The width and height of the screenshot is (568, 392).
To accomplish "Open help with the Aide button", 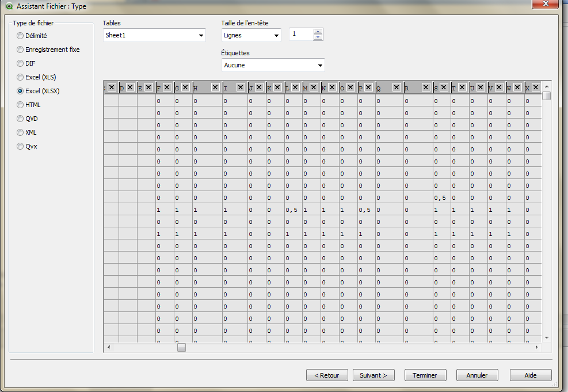I will 531,375.
